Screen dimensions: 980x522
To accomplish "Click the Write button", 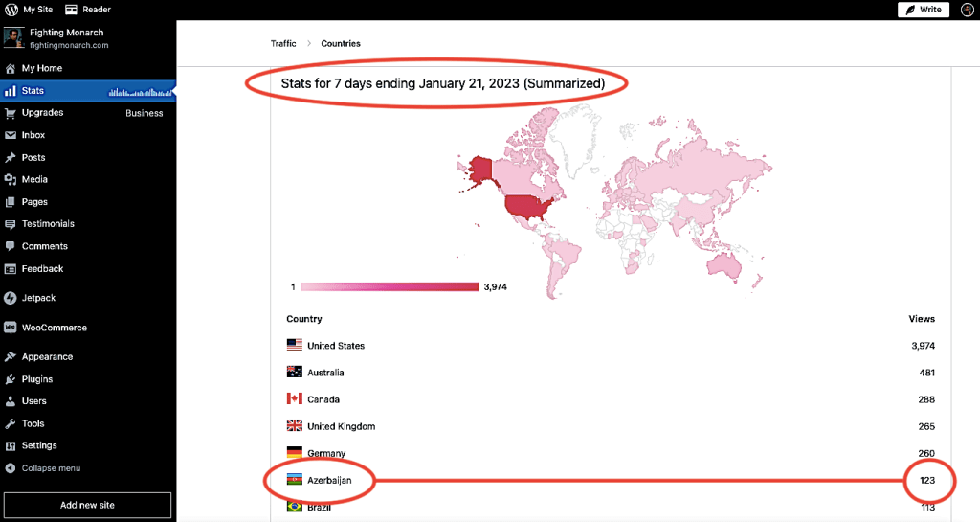I will coord(923,10).
